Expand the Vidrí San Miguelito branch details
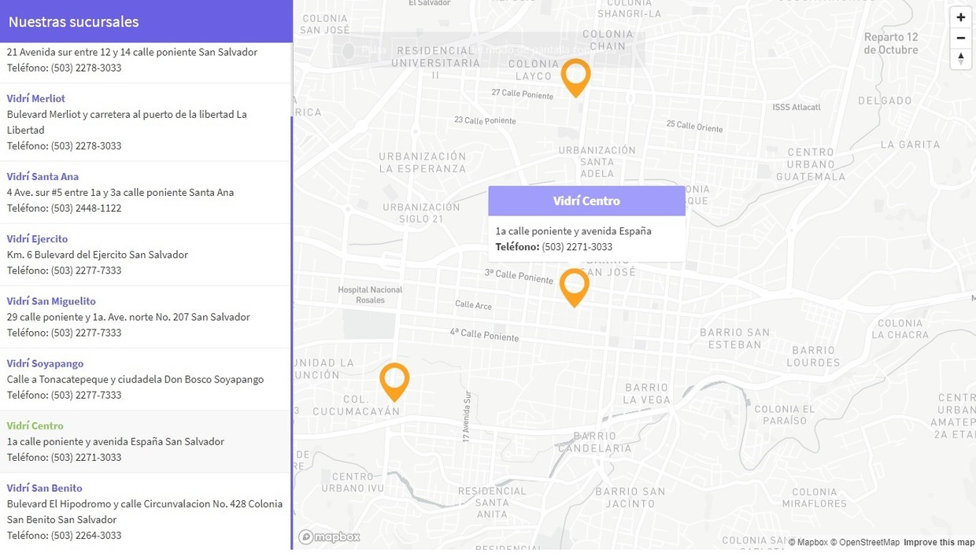 [x=50, y=300]
